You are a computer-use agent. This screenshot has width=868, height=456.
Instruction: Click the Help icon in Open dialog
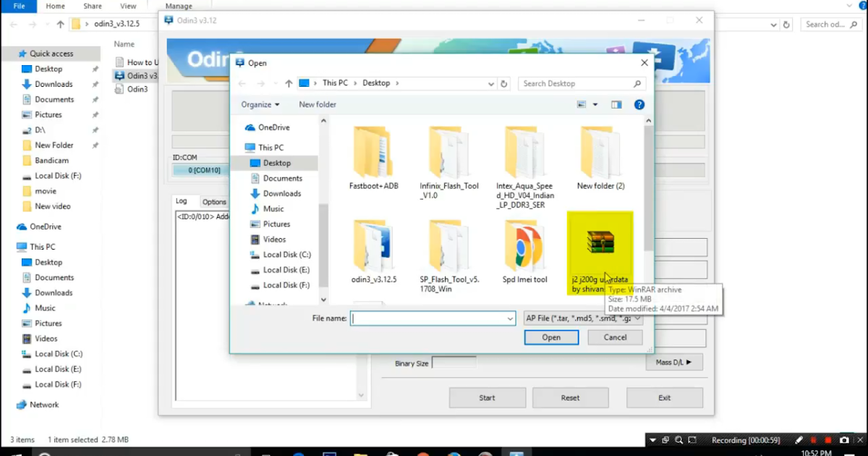639,105
